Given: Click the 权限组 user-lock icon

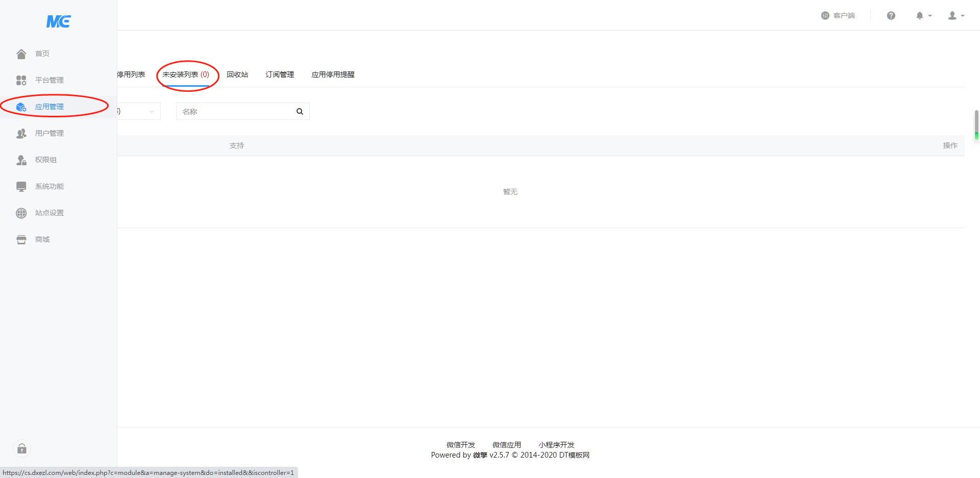Looking at the screenshot, I should click(x=21, y=160).
